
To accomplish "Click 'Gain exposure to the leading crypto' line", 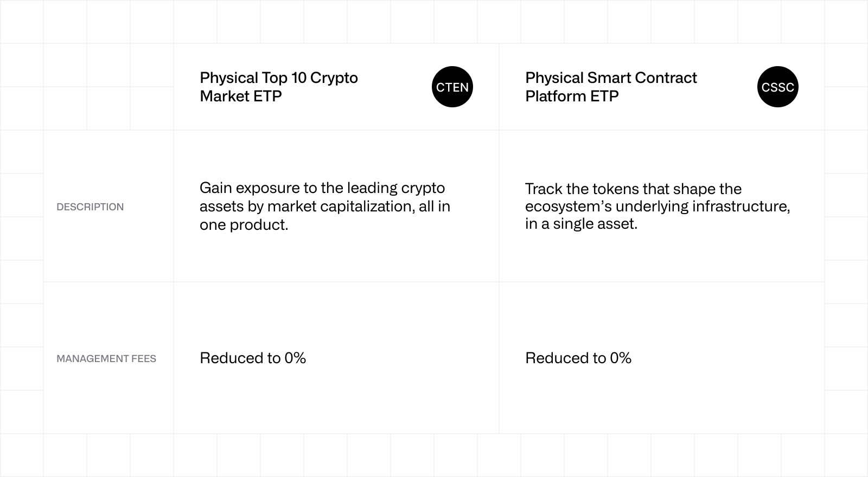I will 322,188.
